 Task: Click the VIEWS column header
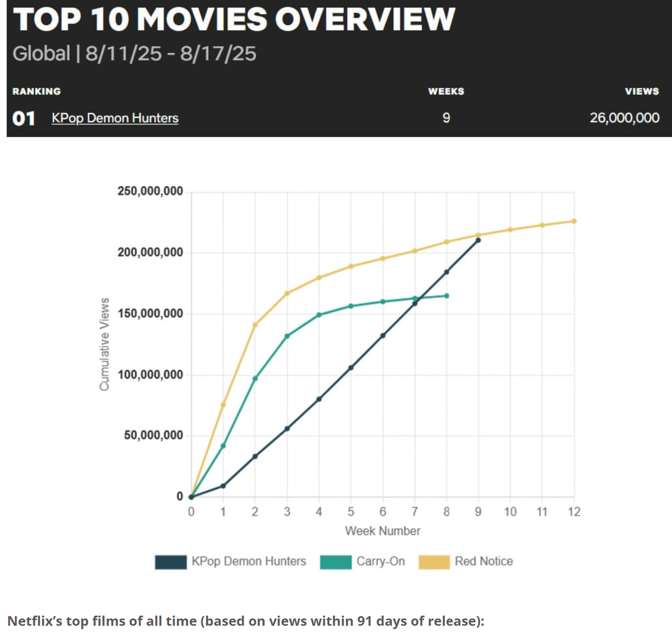point(642,91)
